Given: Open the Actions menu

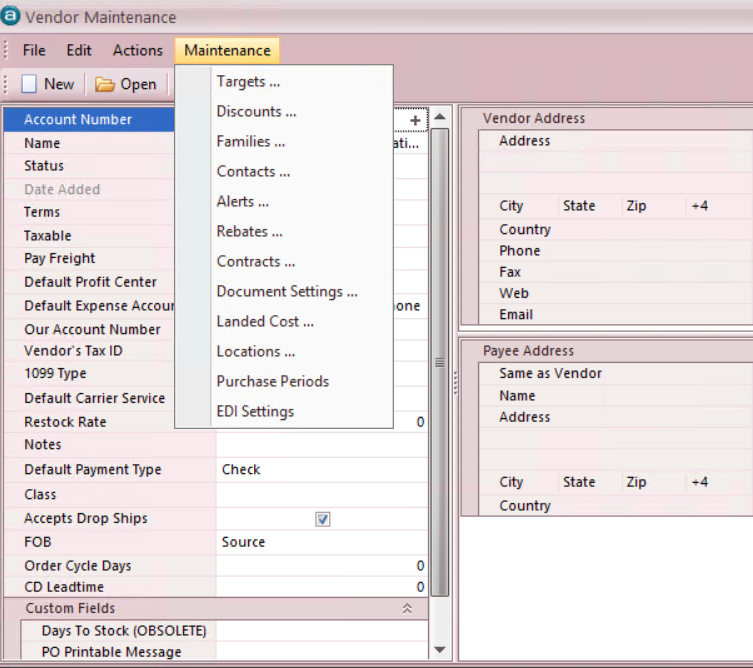Looking at the screenshot, I should click(137, 50).
